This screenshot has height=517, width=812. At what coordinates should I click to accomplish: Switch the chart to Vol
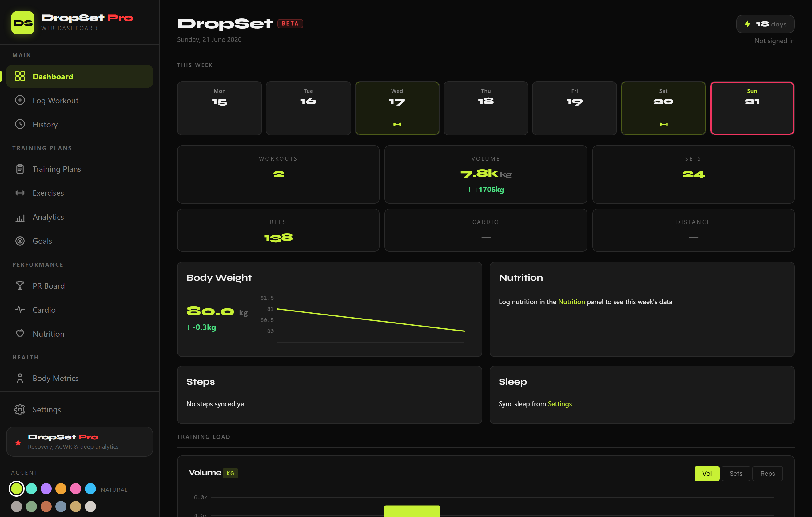coord(707,474)
